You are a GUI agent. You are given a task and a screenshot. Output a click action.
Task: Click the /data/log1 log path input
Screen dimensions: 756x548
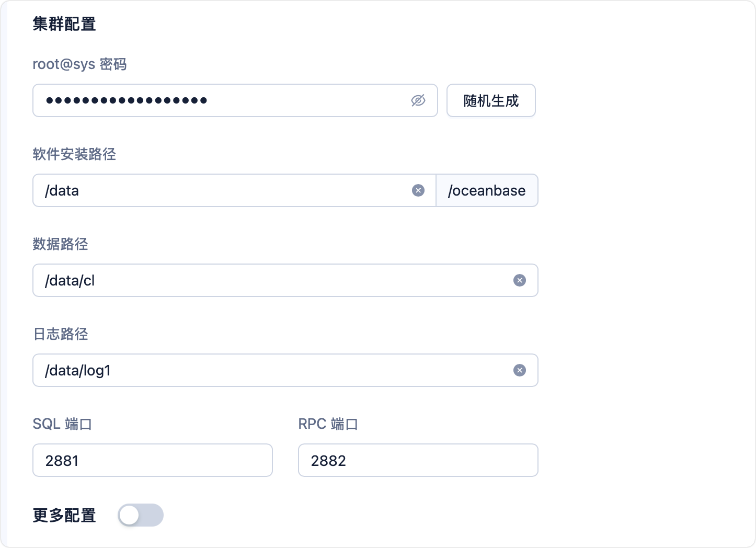click(x=261, y=370)
